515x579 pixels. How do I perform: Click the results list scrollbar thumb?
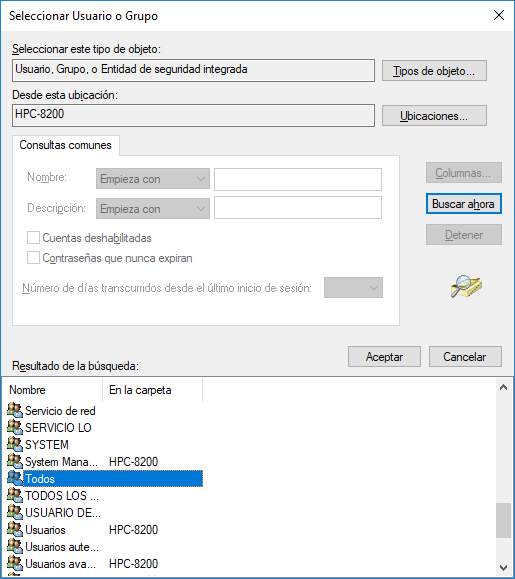click(x=503, y=521)
